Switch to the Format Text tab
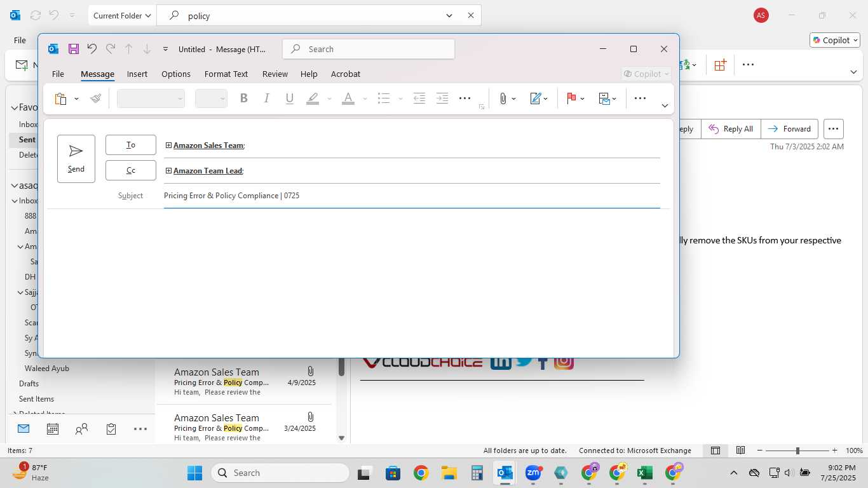Viewport: 868px width, 488px height. tap(226, 74)
